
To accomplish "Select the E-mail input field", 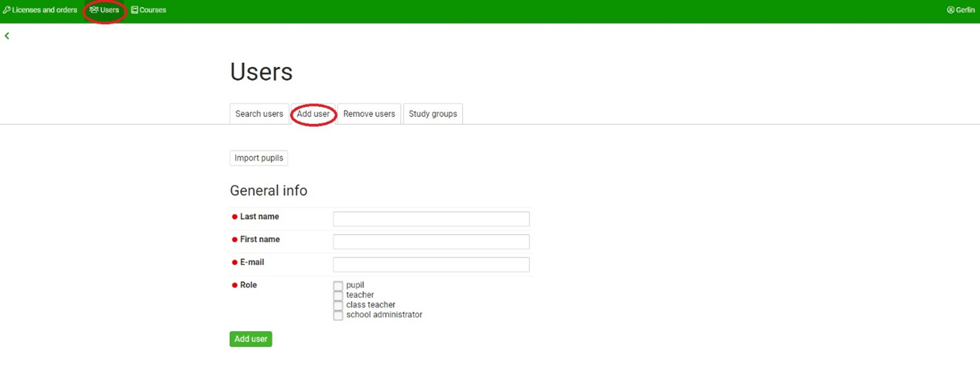I will 431,265.
